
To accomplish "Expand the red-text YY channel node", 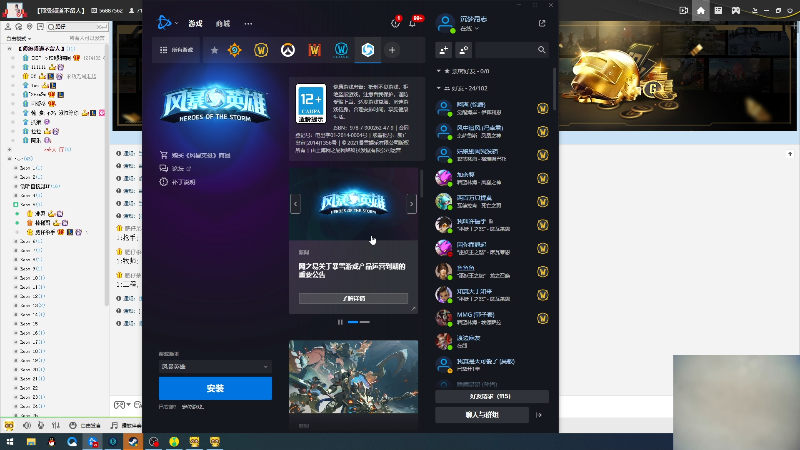I will [9, 149].
